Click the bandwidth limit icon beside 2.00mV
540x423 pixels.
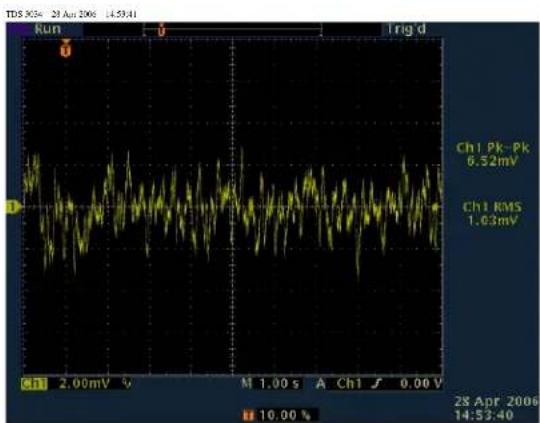[127, 383]
